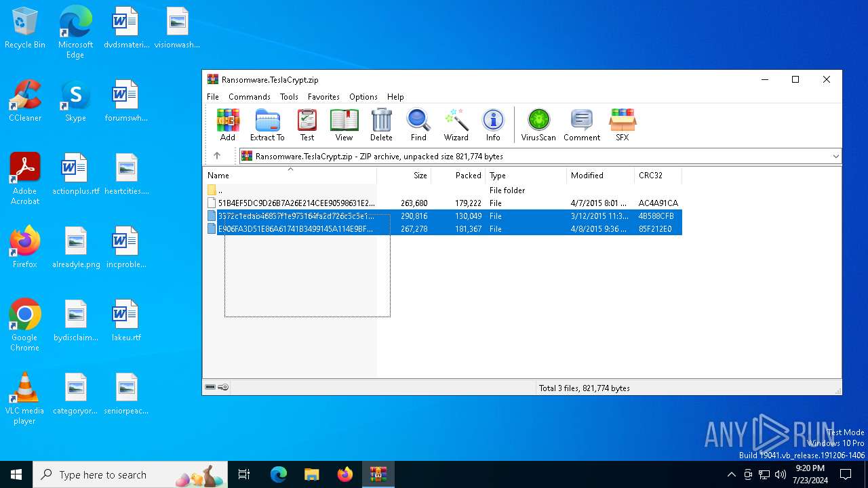This screenshot has height=488, width=868.
Task: Click the Delete trash can icon
Action: (381, 125)
